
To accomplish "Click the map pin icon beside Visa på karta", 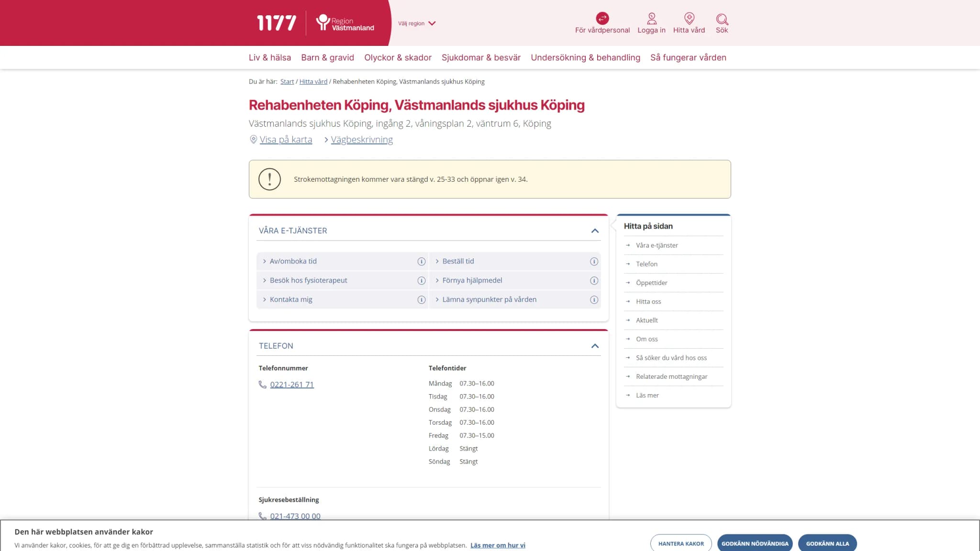I will coord(253,139).
